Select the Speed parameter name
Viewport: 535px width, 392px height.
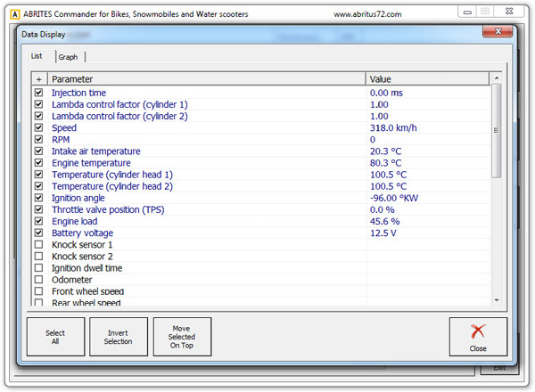pyautogui.click(x=64, y=127)
